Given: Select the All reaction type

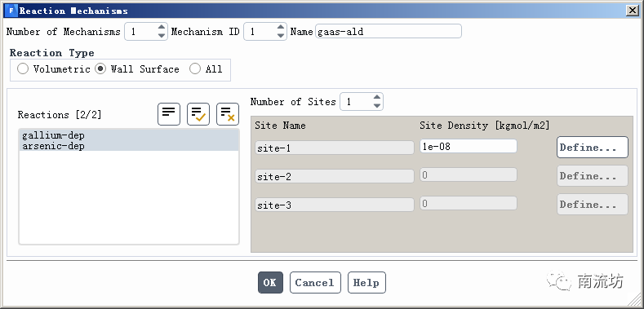Looking at the screenshot, I should pyautogui.click(x=195, y=69).
